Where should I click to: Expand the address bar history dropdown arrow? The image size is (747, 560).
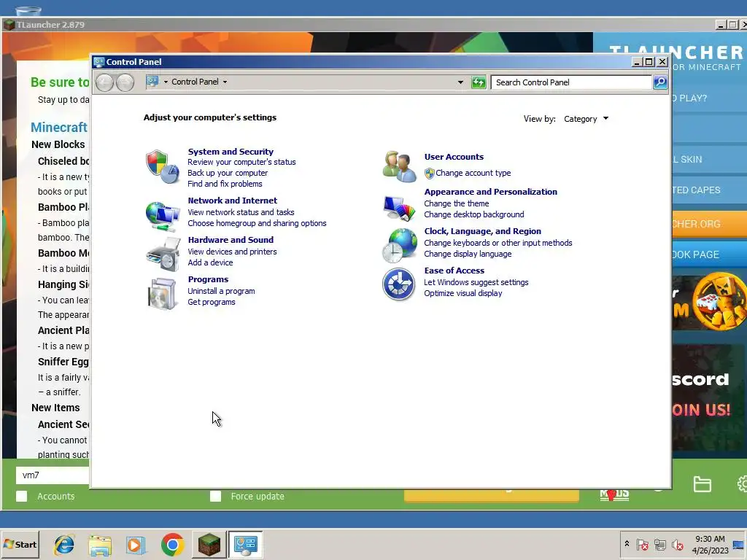pyautogui.click(x=460, y=82)
